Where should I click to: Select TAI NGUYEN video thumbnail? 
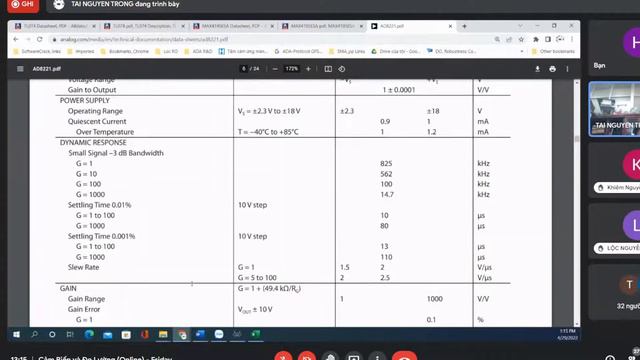click(614, 109)
